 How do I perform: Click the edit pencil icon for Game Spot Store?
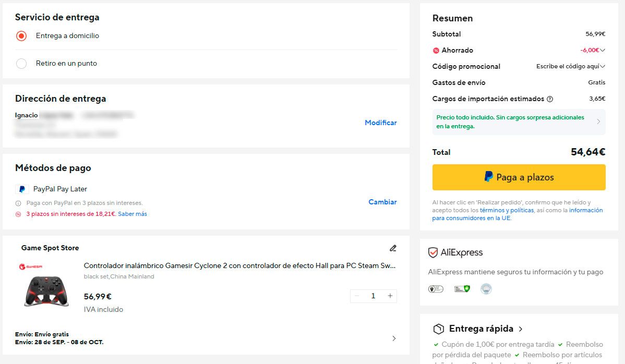(393, 248)
